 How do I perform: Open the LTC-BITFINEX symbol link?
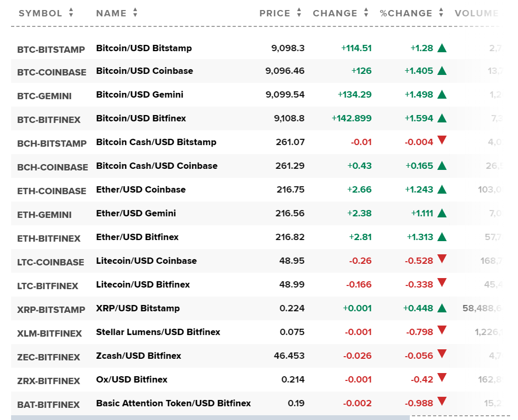(48, 287)
